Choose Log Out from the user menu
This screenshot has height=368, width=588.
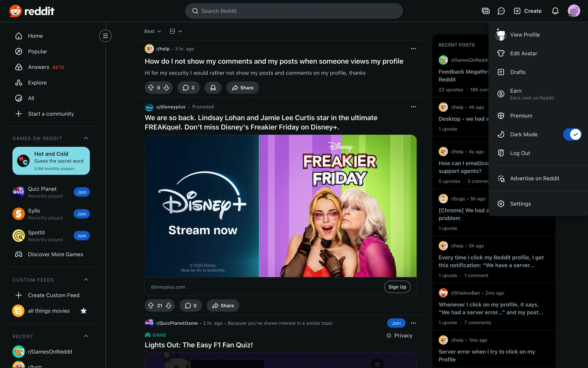click(x=520, y=153)
